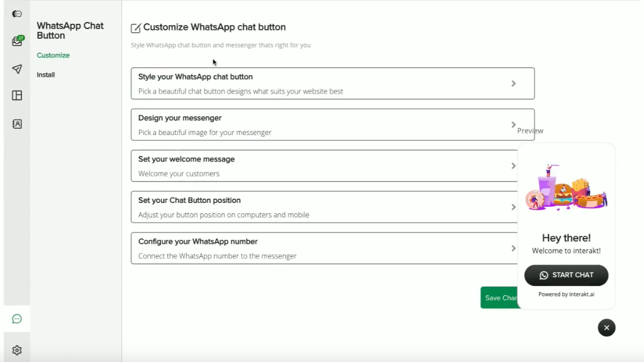This screenshot has height=362, width=644.
Task: Select the chat widget icon in the sidebar
Action: (x=17, y=319)
